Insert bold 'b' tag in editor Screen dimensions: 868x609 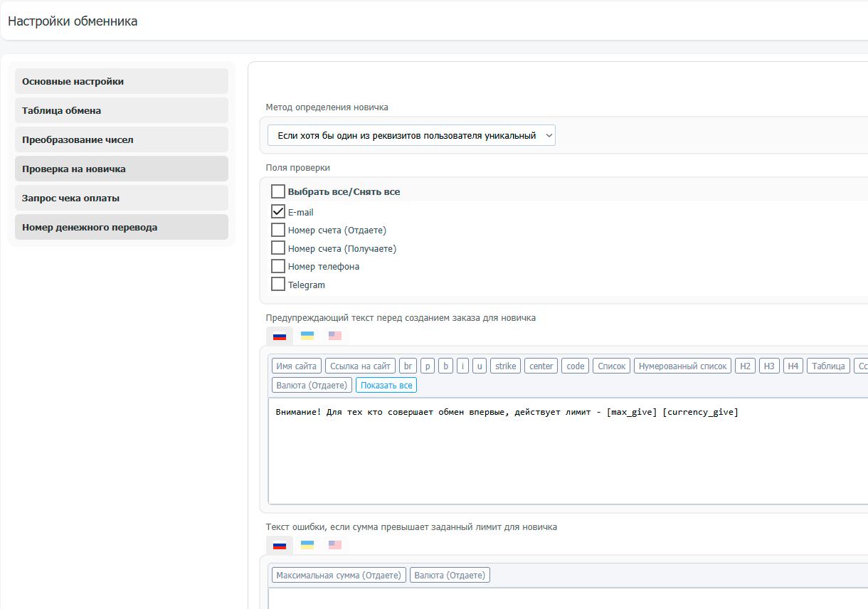tap(445, 366)
